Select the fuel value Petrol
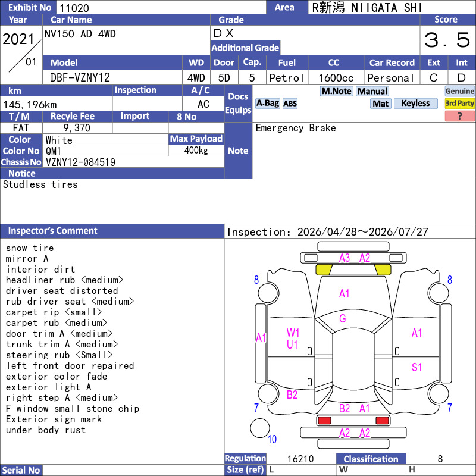The image size is (476, 476). pyautogui.click(x=287, y=78)
